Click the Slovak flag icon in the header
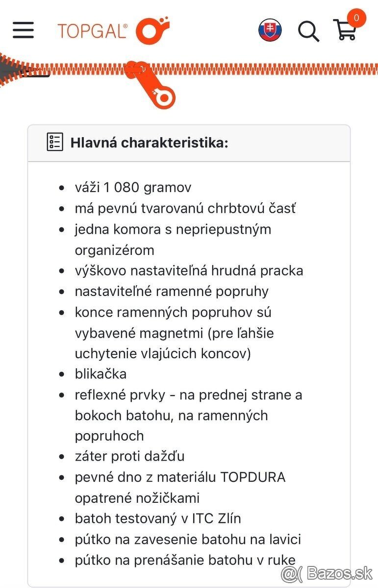This screenshot has width=378, height=588. coord(271,29)
